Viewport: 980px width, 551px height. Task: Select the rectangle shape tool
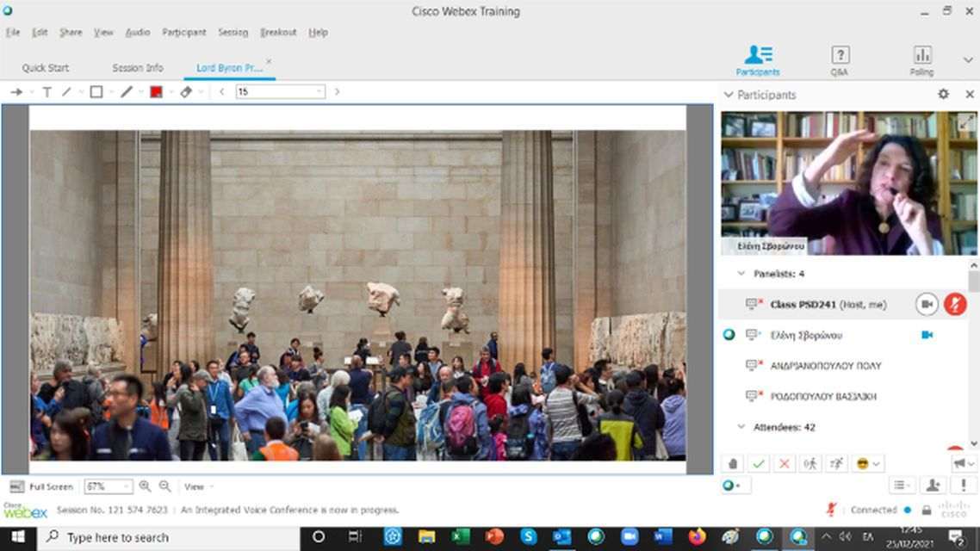pos(96,92)
